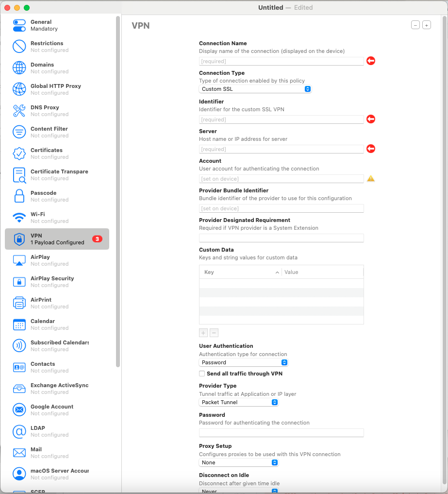448x494 pixels.
Task: Select the Passcode payload in sidebar
Action: (x=20, y=196)
